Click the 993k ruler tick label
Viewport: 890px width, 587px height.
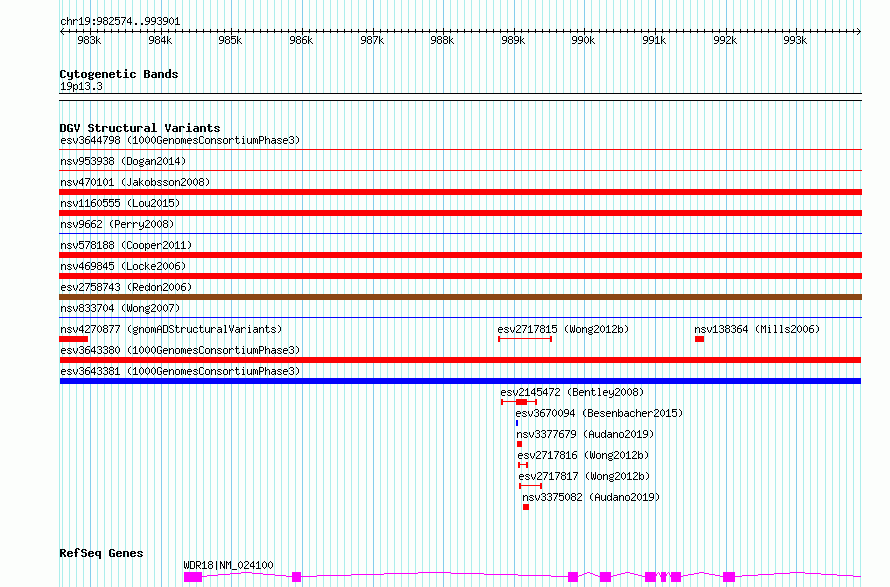click(795, 40)
